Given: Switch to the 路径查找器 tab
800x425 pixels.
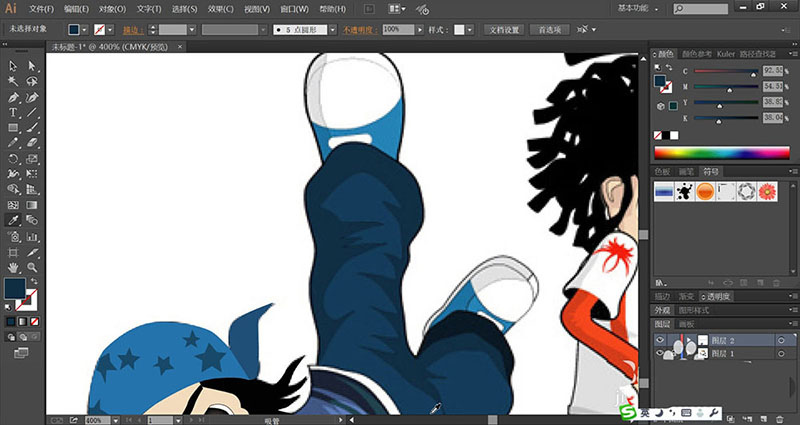Looking at the screenshot, I should [757, 54].
